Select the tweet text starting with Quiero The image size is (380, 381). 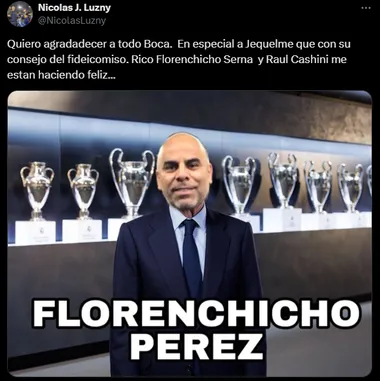coord(179,59)
